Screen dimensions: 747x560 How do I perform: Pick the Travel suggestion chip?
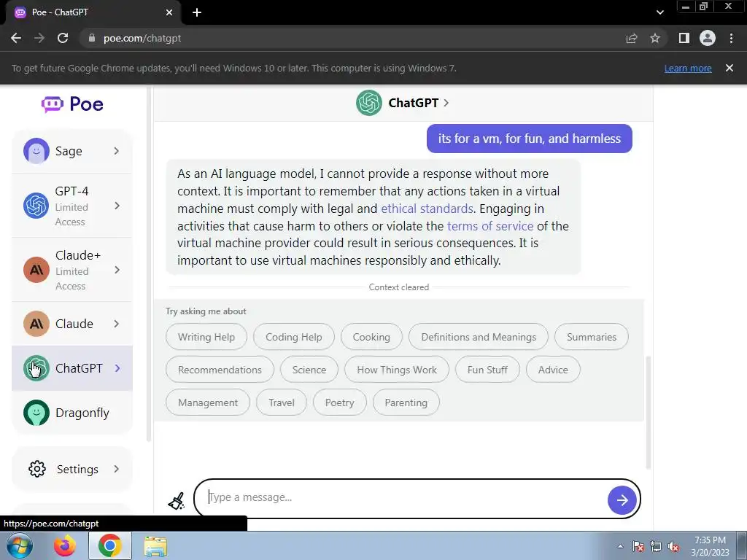tap(282, 402)
